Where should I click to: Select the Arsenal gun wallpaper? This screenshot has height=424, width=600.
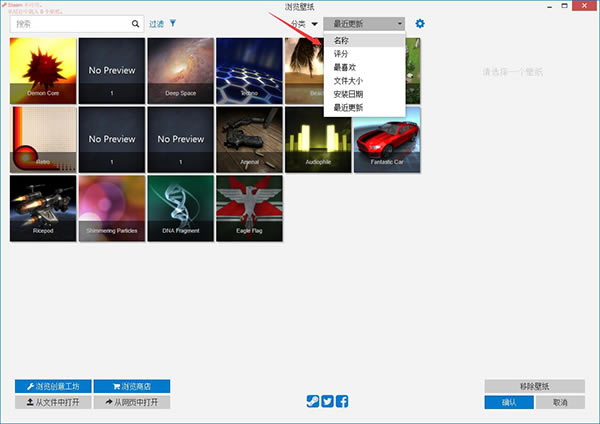tap(249, 140)
